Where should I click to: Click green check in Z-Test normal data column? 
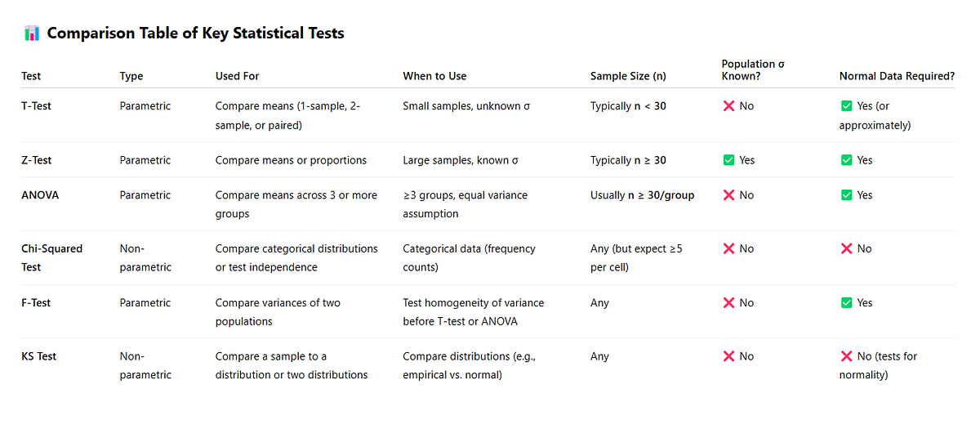[846, 160]
